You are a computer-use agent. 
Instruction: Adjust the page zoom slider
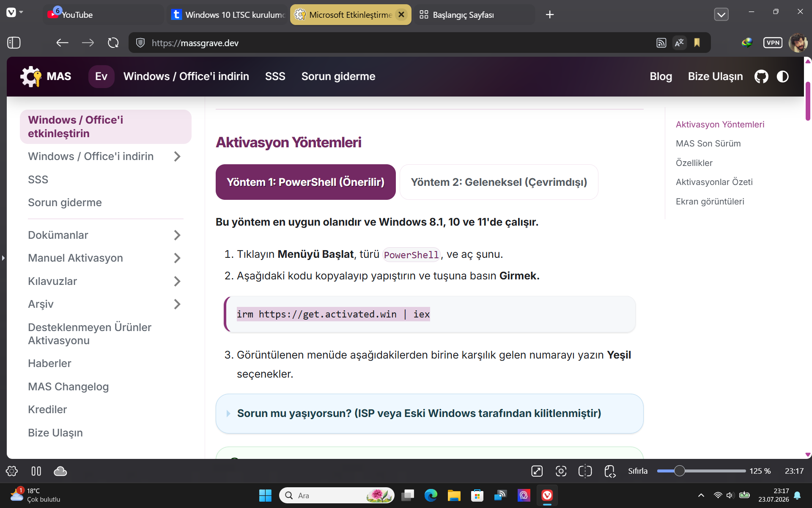[x=701, y=471]
